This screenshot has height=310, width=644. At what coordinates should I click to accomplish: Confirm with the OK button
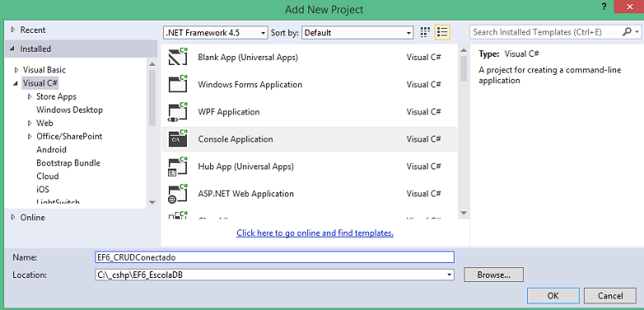click(x=553, y=296)
